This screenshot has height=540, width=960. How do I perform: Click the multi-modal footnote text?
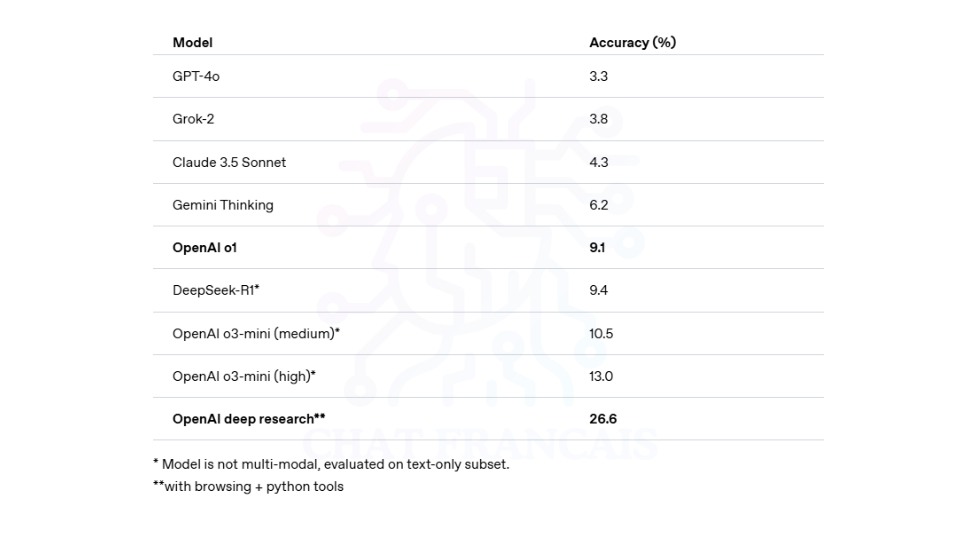point(331,464)
